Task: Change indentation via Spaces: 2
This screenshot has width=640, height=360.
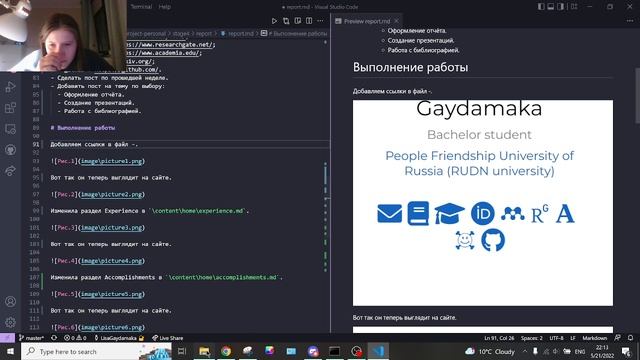Action: tap(531, 338)
